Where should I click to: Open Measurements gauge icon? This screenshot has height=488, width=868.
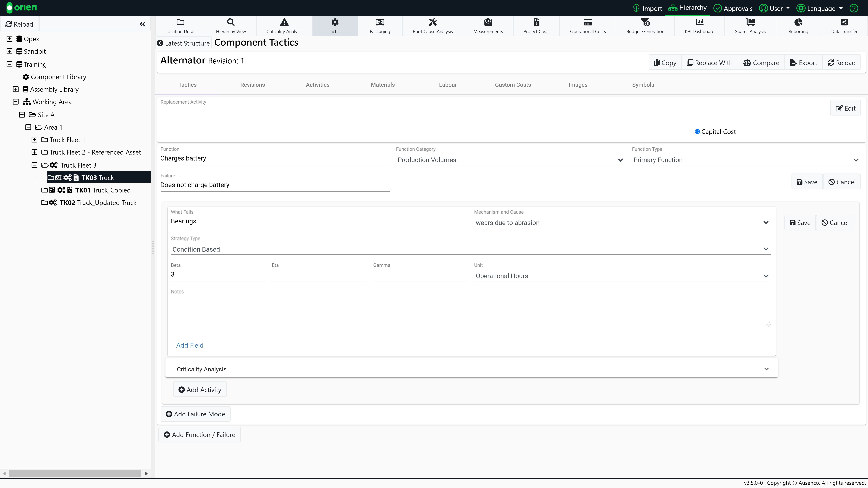488,22
